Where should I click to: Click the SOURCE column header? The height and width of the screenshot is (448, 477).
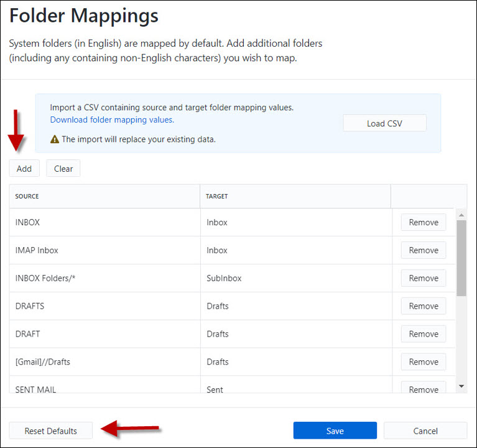click(27, 196)
